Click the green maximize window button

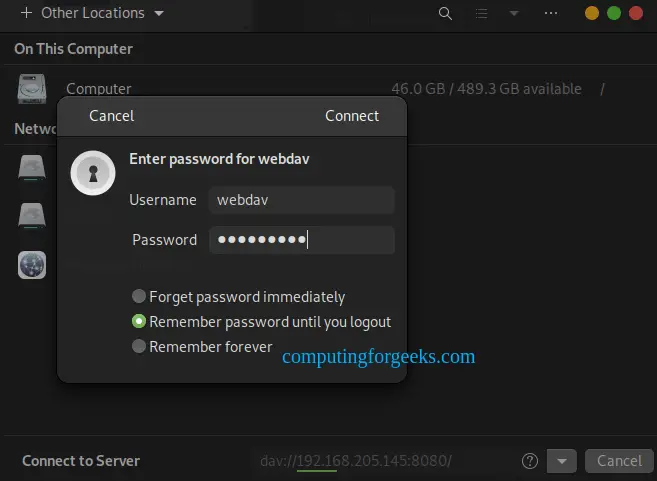tap(614, 13)
